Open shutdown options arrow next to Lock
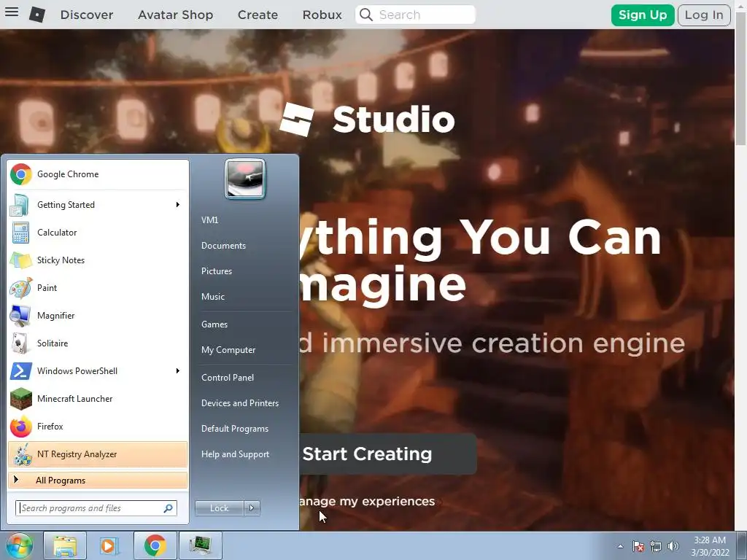Viewport: 747px width, 560px height. tap(252, 508)
